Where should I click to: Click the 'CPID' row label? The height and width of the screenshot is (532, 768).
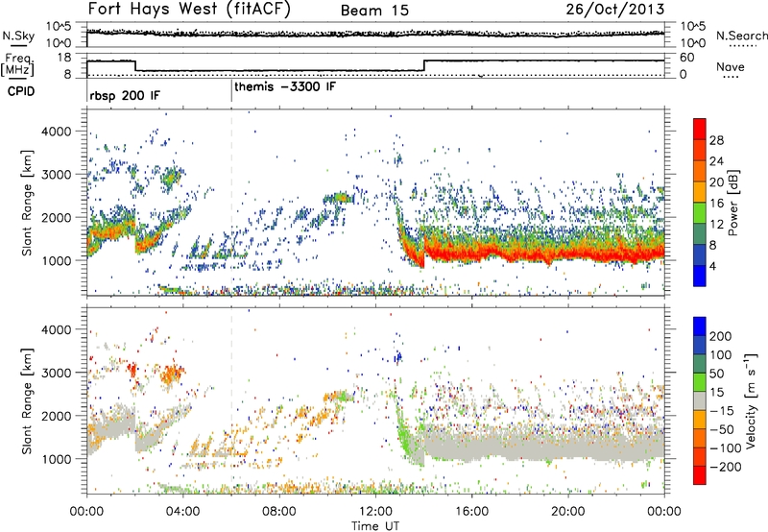(21, 91)
